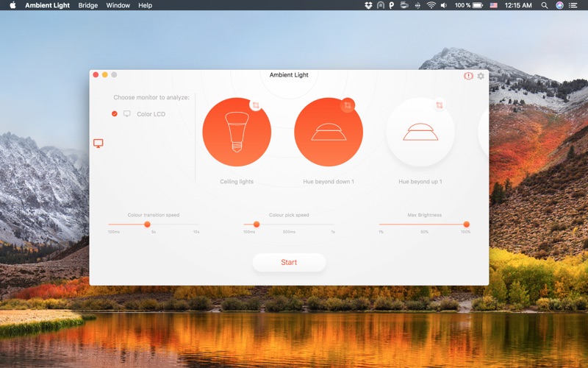Click the 'Hue beyond down 1' label
Image resolution: width=588 pixels, height=368 pixels.
pyautogui.click(x=329, y=181)
